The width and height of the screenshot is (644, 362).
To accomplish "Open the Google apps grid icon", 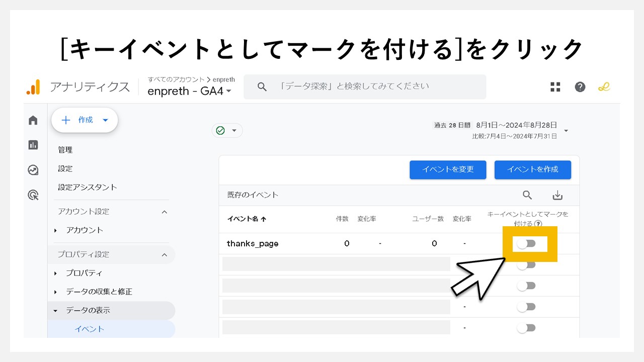I will (555, 86).
